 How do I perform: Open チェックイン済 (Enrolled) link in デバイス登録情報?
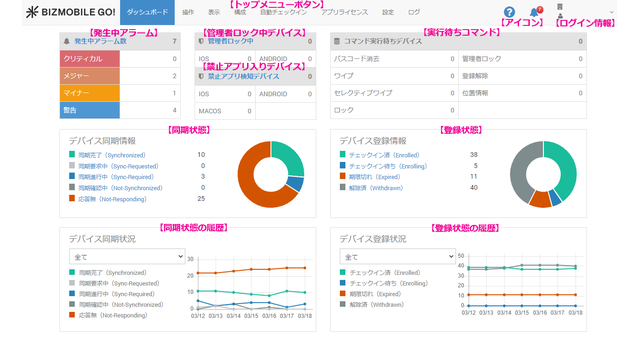384,155
